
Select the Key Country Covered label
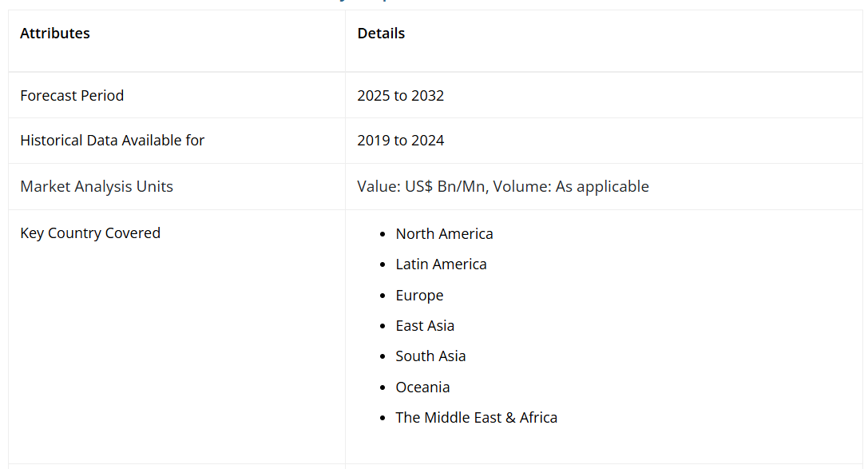(x=90, y=233)
